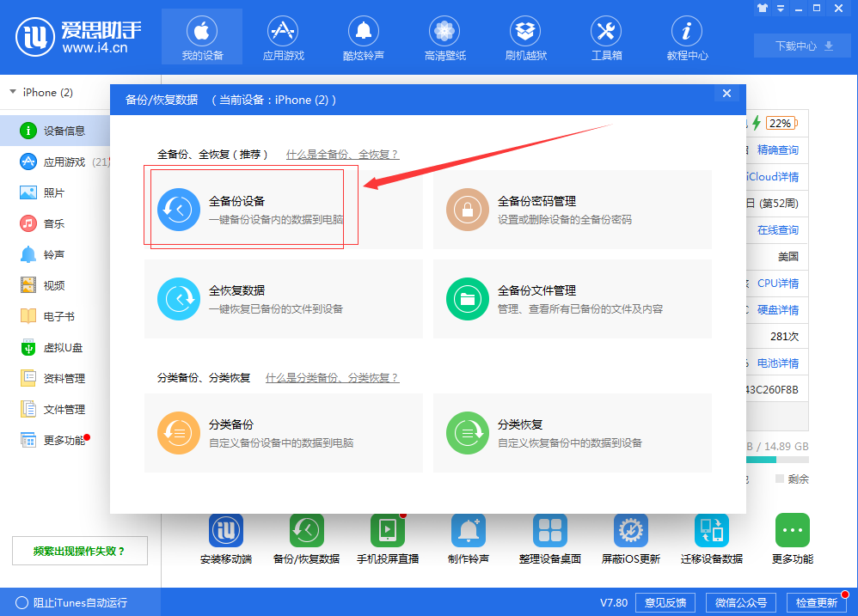Screen dimensions: 858x616
Task: Go to the 高清壁纸 tab
Action: (444, 37)
